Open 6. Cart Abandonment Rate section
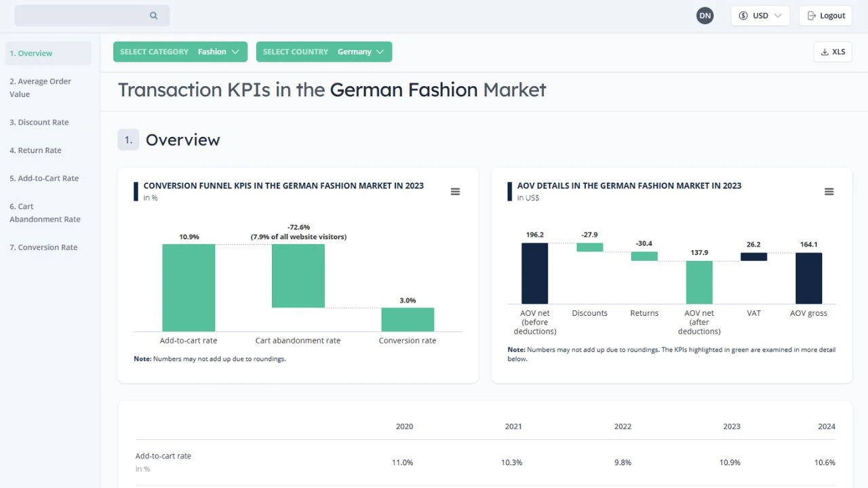The image size is (868, 488). click(45, 212)
